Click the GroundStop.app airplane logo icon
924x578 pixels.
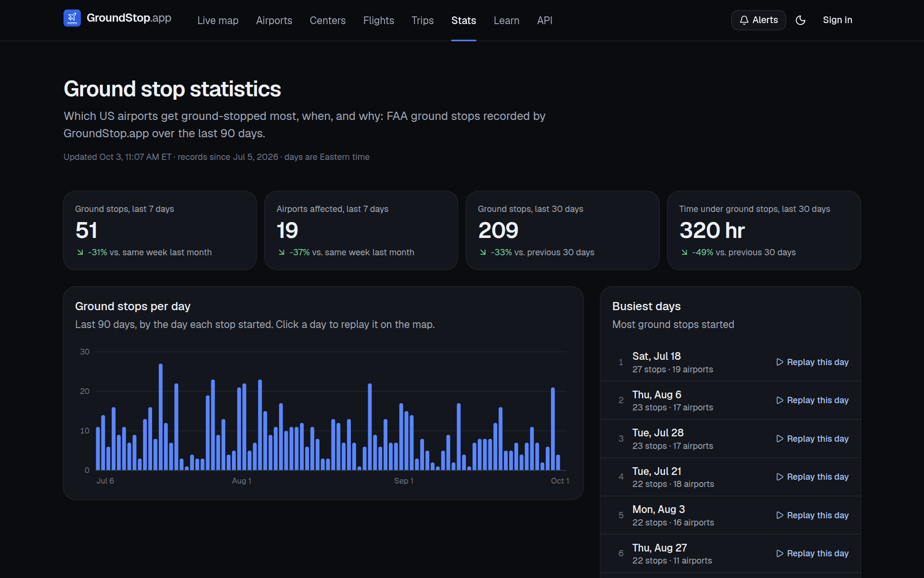click(72, 18)
